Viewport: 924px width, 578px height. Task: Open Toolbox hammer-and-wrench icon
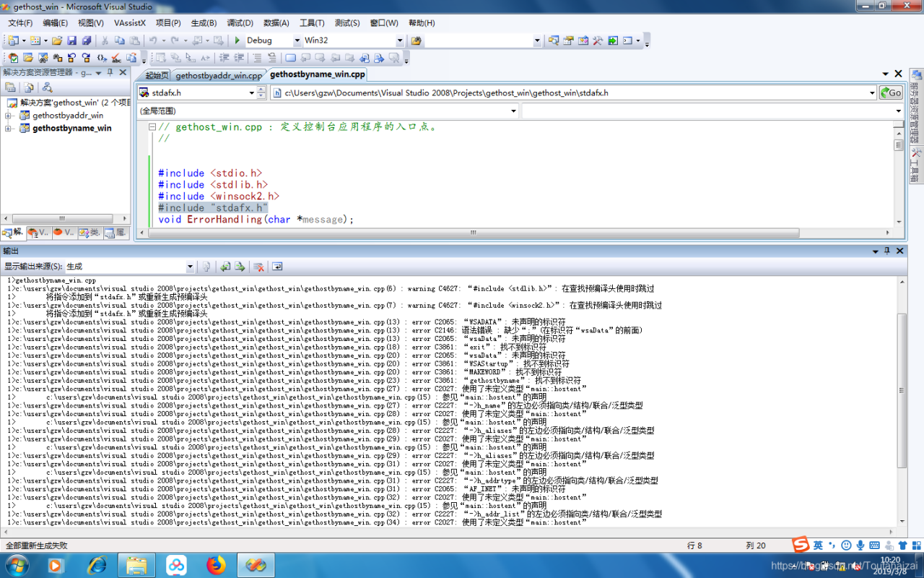pyautogui.click(x=598, y=40)
